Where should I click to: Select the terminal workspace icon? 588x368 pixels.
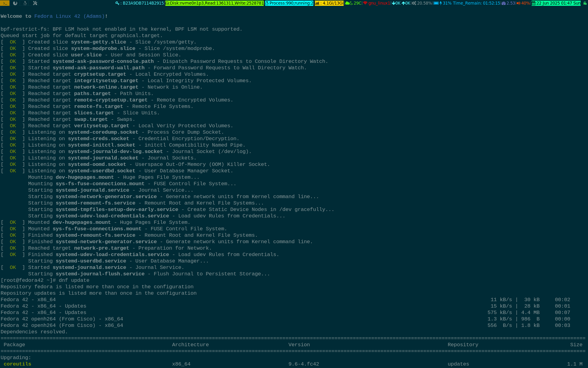click(x=5, y=3)
